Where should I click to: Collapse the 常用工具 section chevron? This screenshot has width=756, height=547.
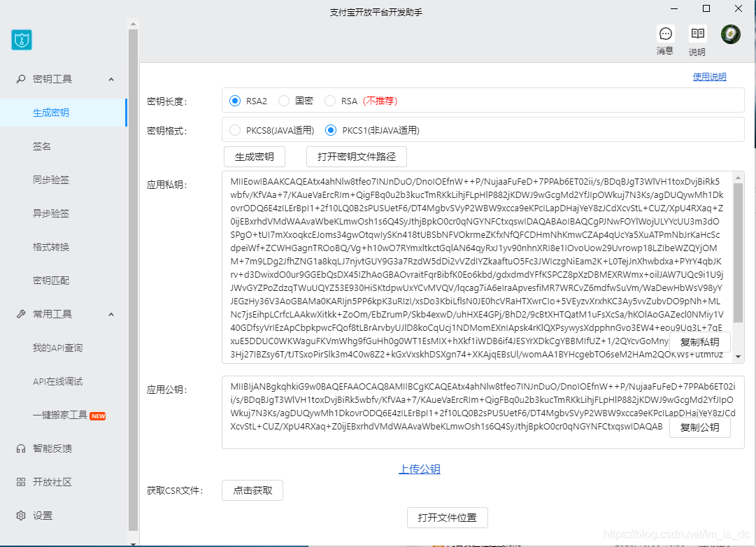tap(111, 315)
